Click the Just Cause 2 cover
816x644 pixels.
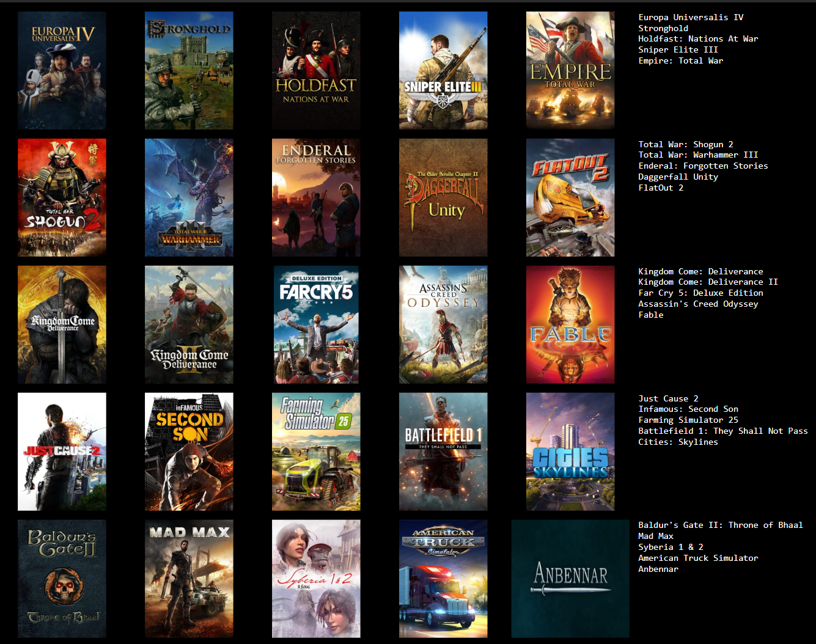(62, 452)
